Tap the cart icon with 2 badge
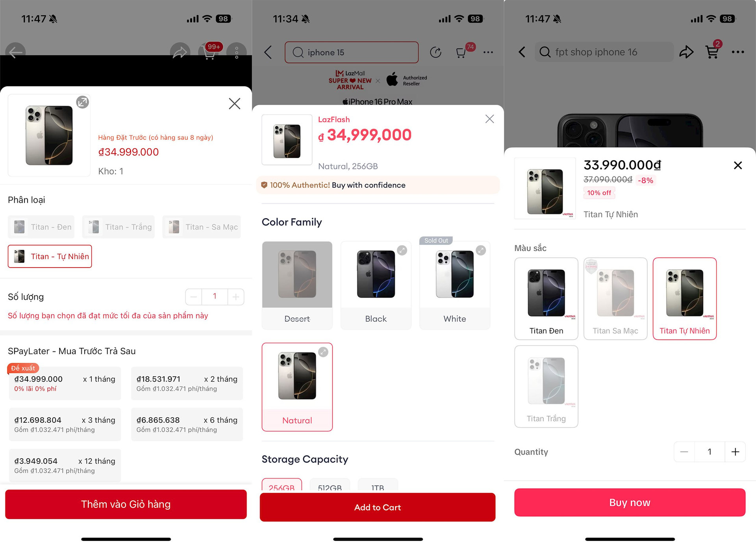Screen dimensions: 756x546 click(x=712, y=52)
